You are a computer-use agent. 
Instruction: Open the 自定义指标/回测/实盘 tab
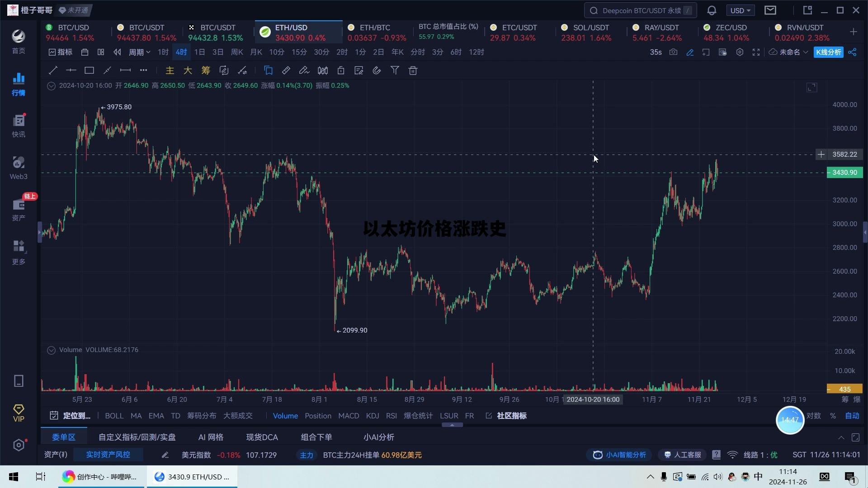(137, 437)
